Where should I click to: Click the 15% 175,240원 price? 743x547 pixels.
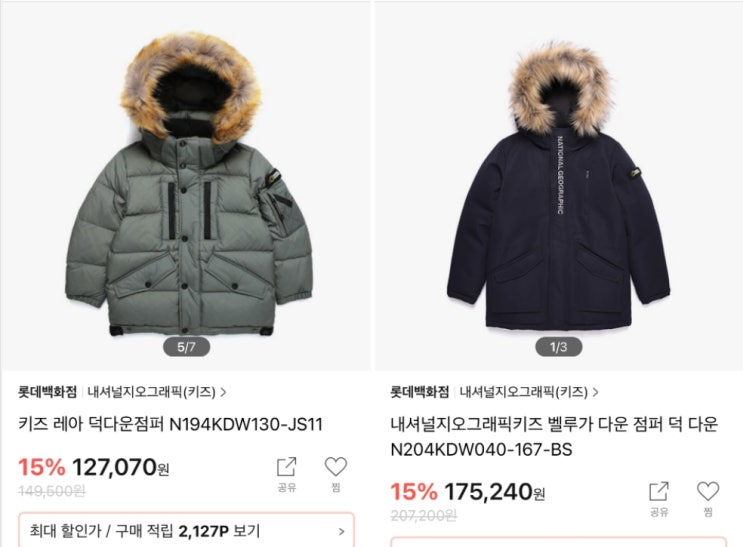click(x=468, y=492)
